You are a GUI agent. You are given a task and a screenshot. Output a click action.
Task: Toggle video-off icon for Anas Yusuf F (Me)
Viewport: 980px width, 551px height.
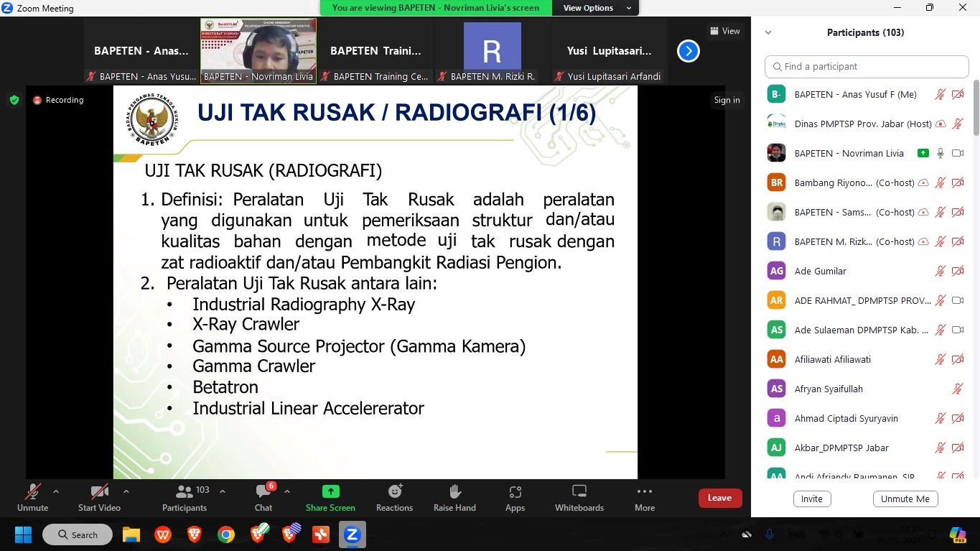[957, 94]
